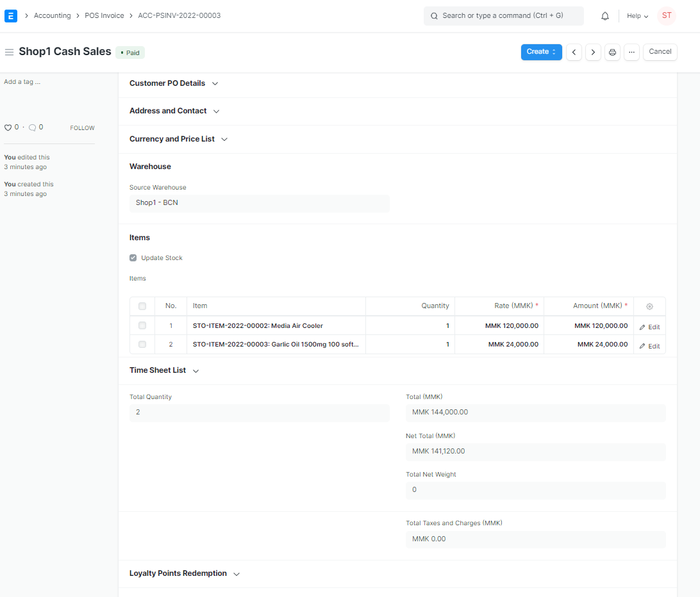Expand the Loyalty Points Redemption section
The height and width of the screenshot is (597, 700).
pos(178,573)
